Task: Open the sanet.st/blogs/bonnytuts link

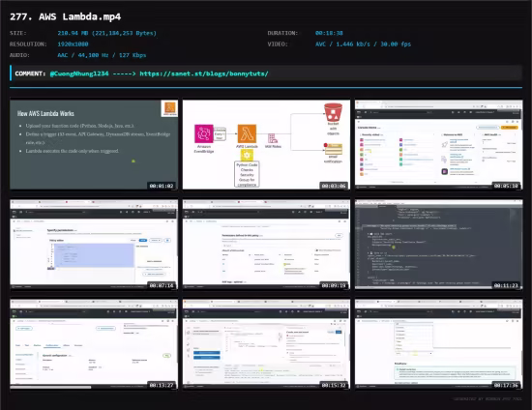Action: pyautogui.click(x=204, y=73)
